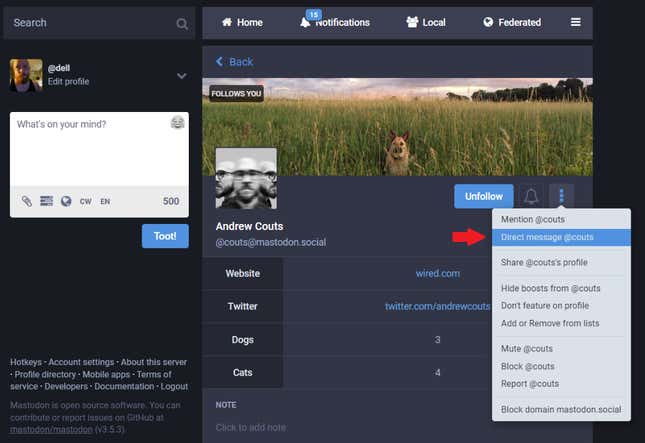Open the mastodon/mastodon GitHub link
This screenshot has height=443, width=645.
[51, 429]
